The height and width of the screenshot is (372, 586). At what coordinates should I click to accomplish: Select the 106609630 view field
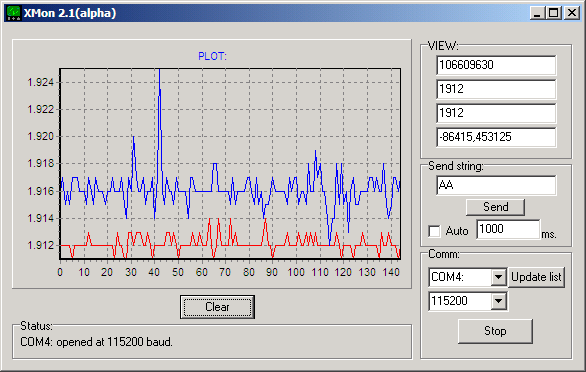[496, 65]
